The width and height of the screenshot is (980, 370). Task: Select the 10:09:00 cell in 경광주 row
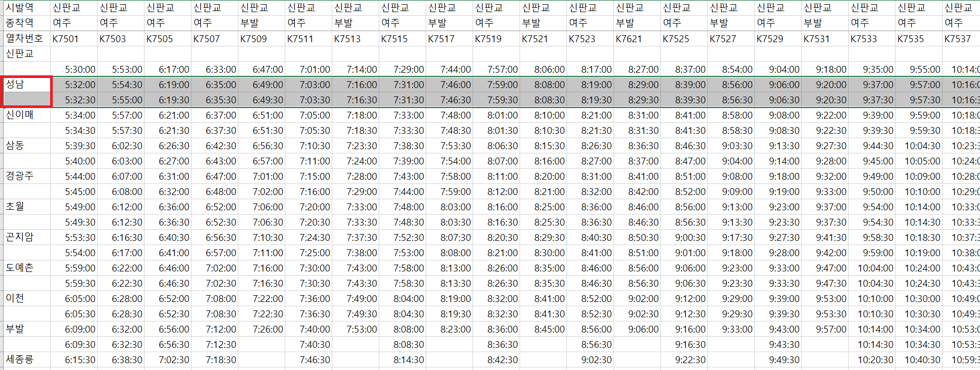(x=919, y=176)
